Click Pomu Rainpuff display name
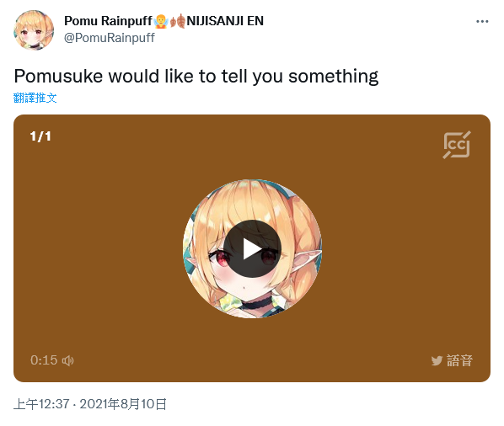 [108, 21]
